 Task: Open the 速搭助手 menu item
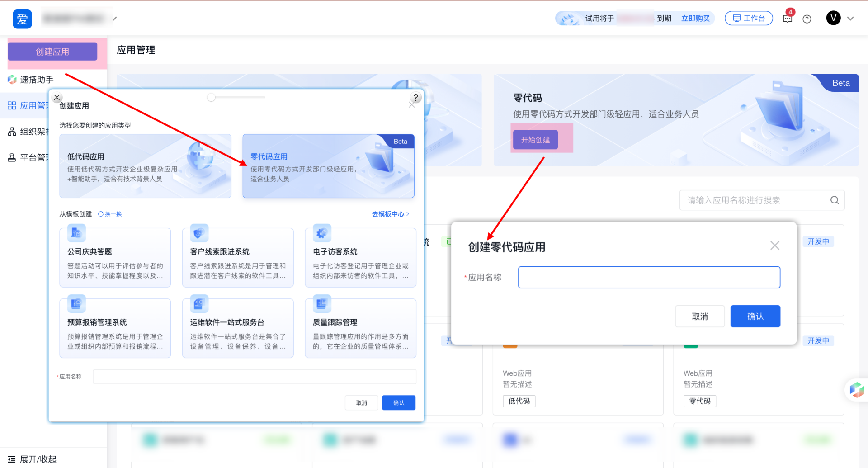tap(36, 80)
